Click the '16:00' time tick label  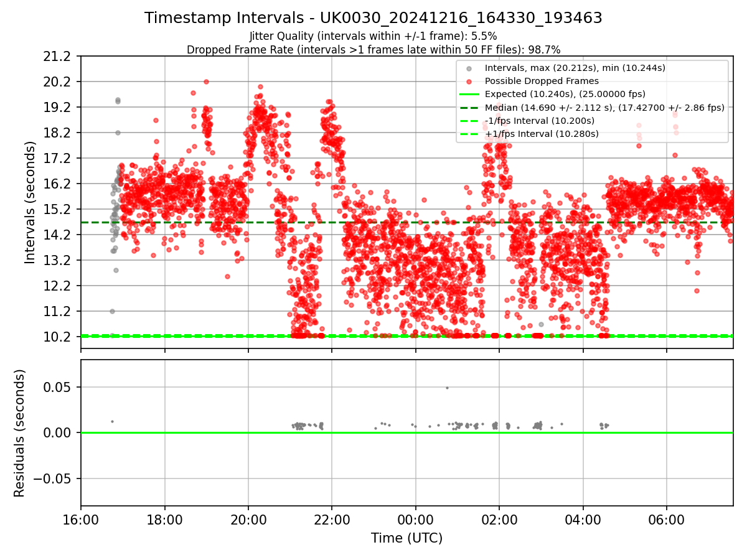pyautogui.click(x=81, y=520)
